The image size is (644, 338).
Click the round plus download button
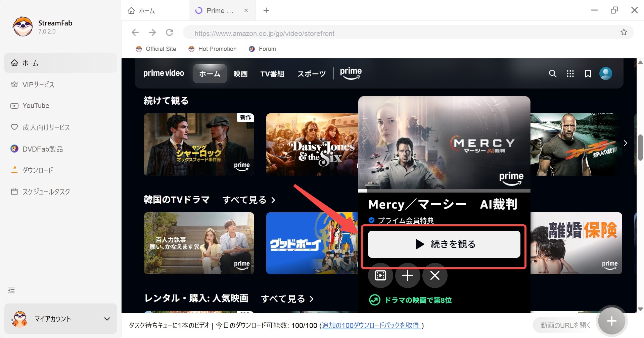tap(611, 321)
